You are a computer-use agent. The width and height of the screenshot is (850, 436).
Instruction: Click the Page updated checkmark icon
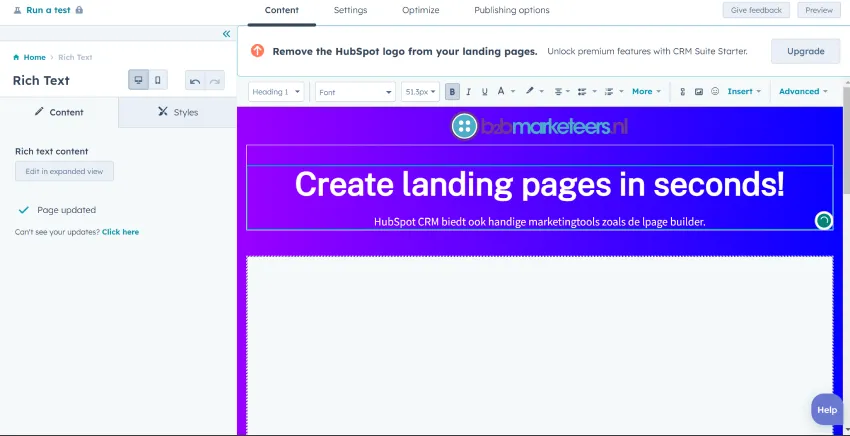point(23,210)
